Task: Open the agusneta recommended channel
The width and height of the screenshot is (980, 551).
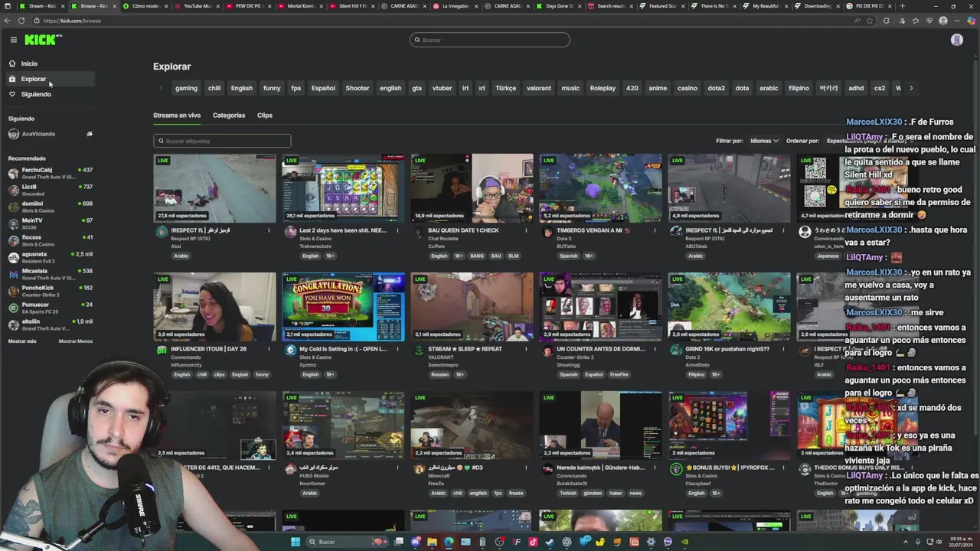Action: (x=51, y=257)
